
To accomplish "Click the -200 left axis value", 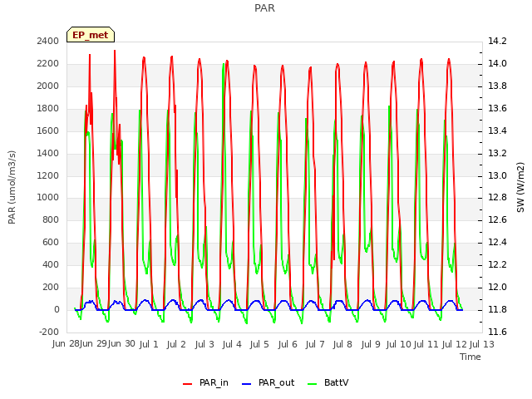I will pos(49,332).
